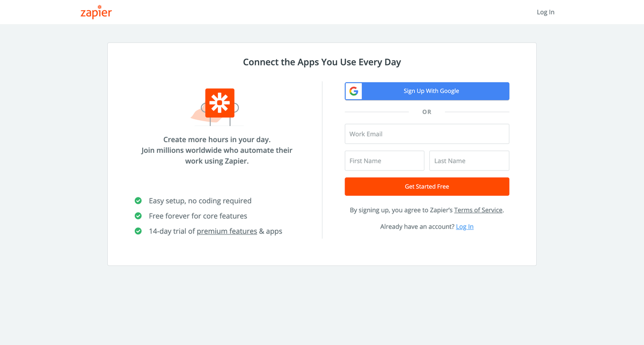Click the green checkmark beside Easy setup
The image size is (644, 345).
click(138, 201)
